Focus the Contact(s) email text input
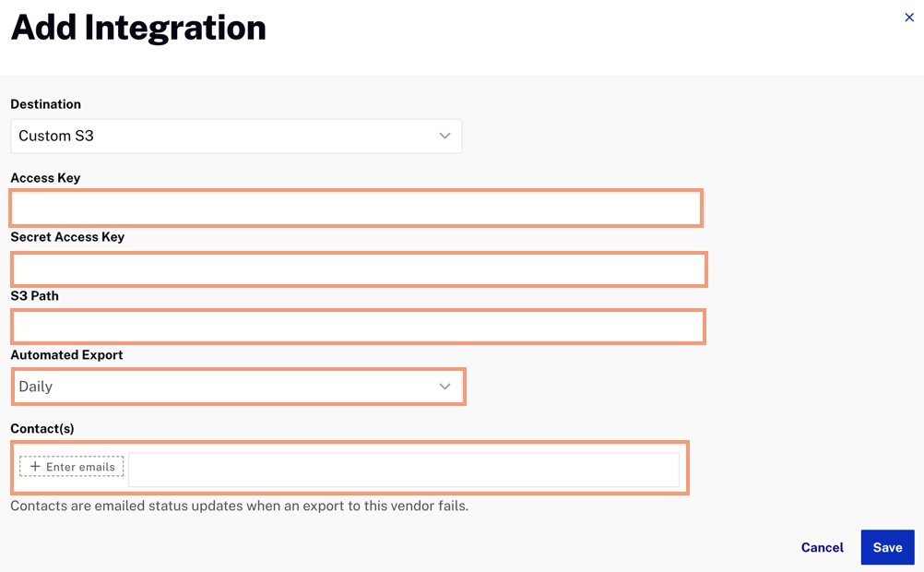 tap(404, 470)
